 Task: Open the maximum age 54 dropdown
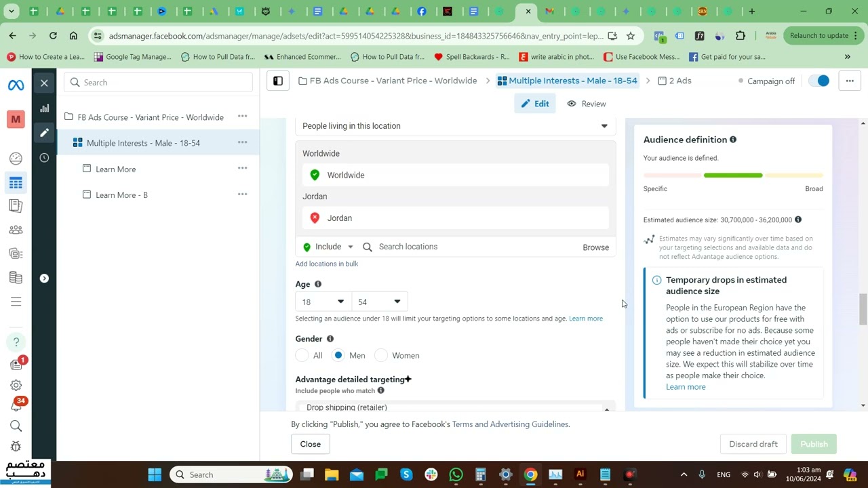[380, 302]
